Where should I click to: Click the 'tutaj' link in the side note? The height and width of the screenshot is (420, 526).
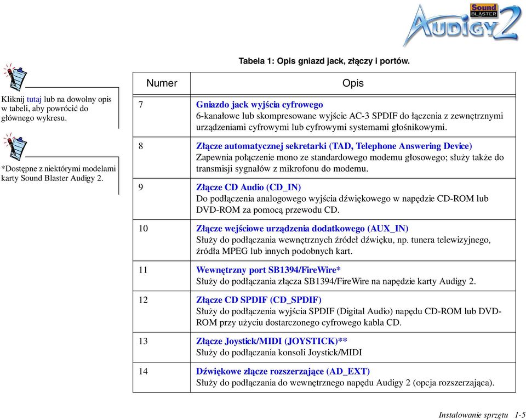34,99
